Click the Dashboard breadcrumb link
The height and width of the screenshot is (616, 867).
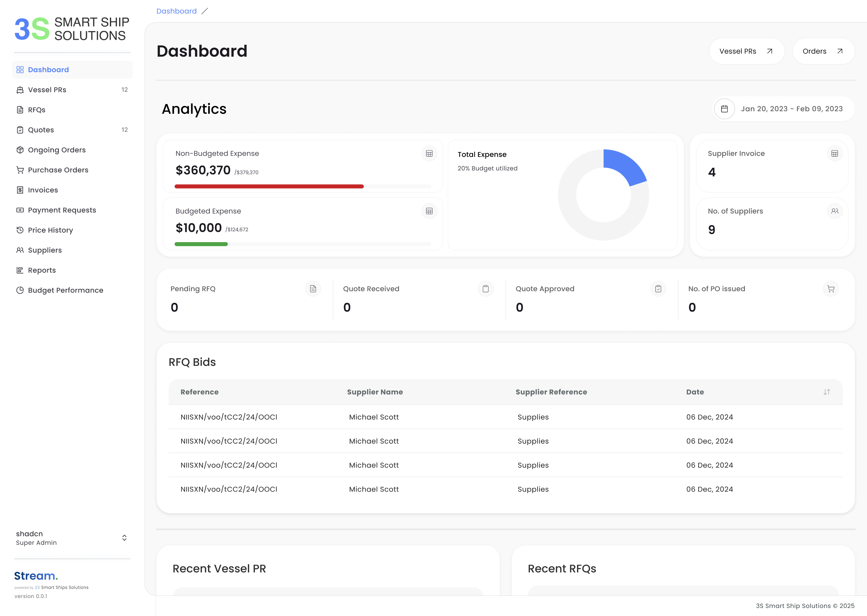177,11
